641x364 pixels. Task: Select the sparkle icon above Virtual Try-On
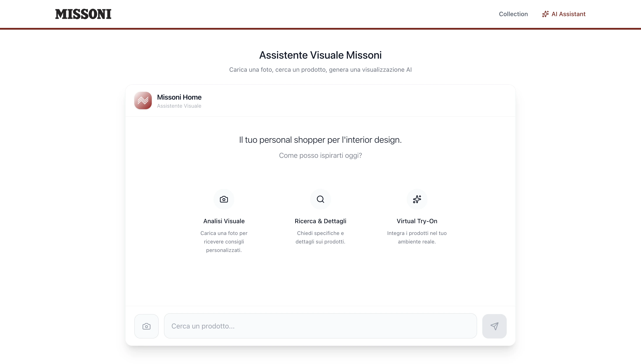coord(416,199)
